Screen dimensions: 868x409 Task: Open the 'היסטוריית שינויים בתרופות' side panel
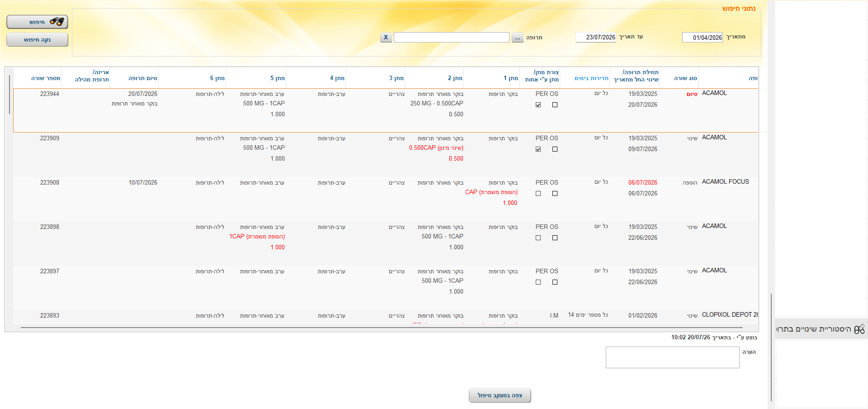click(821, 329)
